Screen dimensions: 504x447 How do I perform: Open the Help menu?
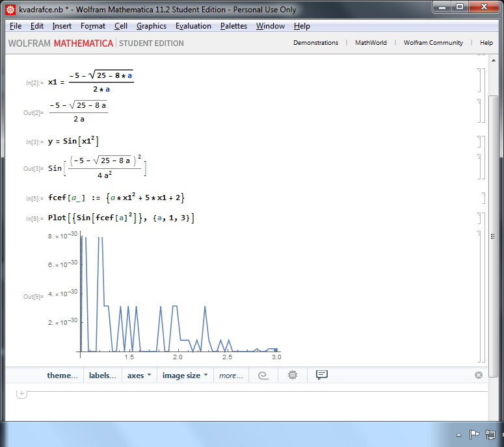(302, 26)
